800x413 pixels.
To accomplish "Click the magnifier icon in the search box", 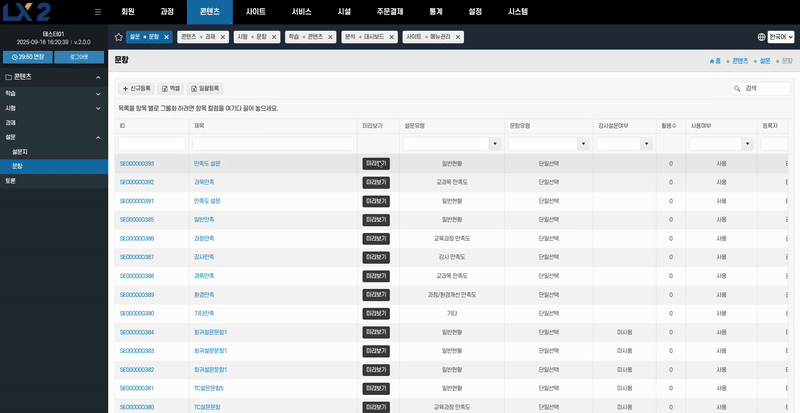I will pos(738,88).
